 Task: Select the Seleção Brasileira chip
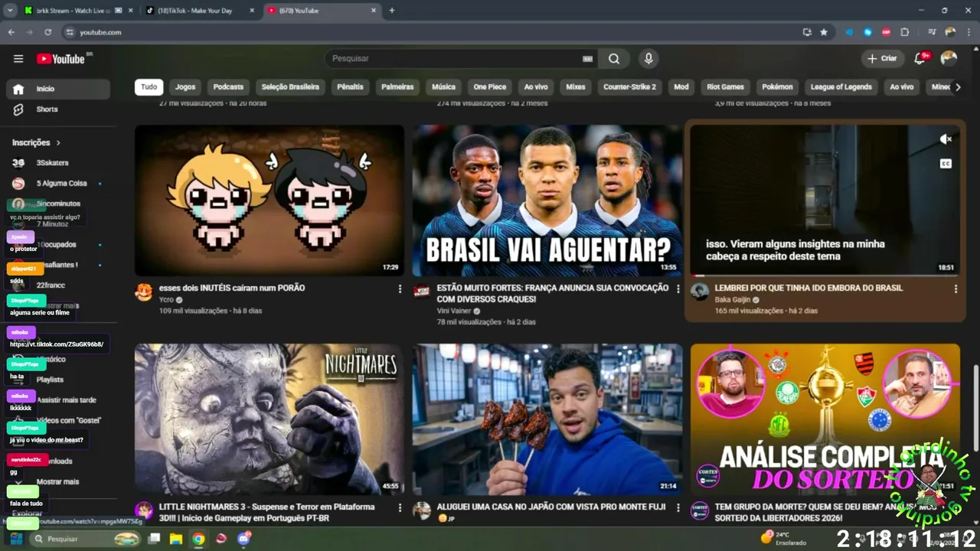[290, 87]
